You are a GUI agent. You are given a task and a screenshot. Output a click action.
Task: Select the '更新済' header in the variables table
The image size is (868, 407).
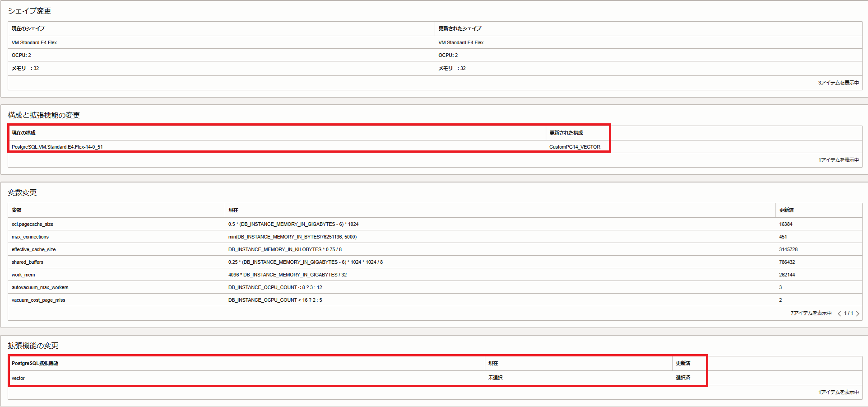pyautogui.click(x=786, y=210)
